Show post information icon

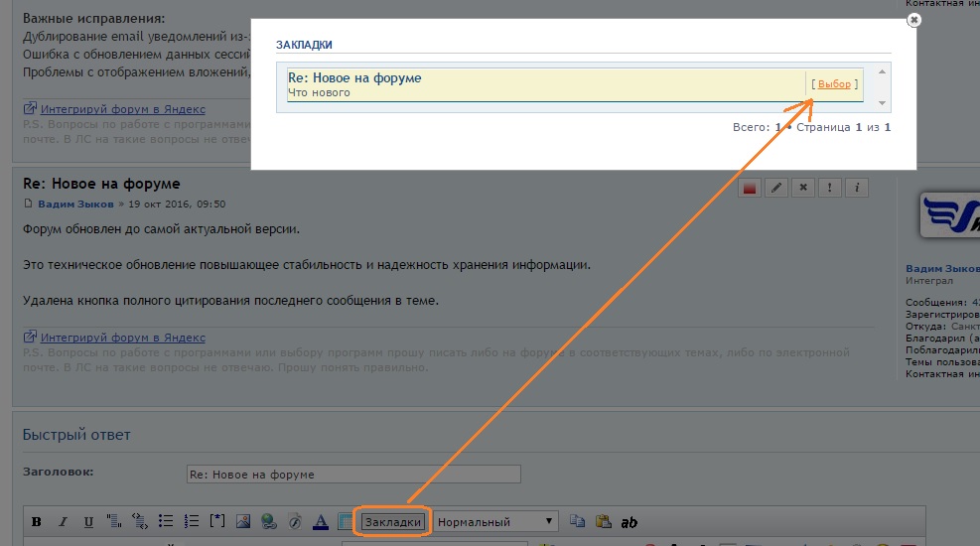(x=856, y=188)
